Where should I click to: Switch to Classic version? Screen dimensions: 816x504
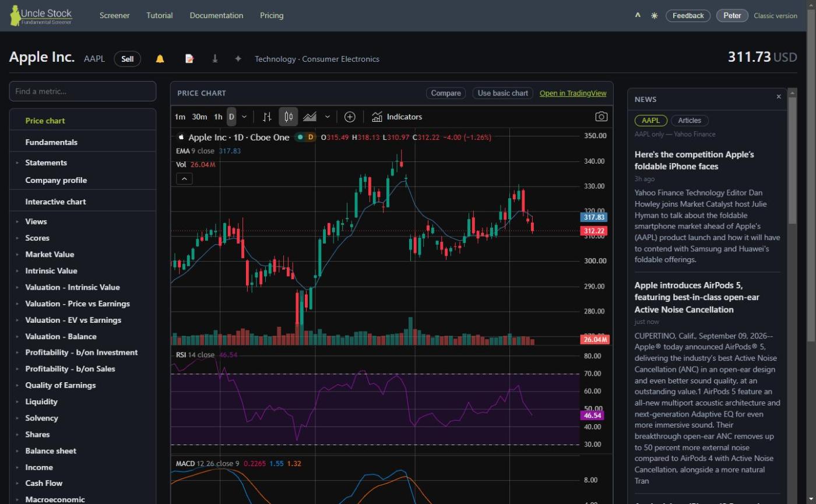[775, 16]
